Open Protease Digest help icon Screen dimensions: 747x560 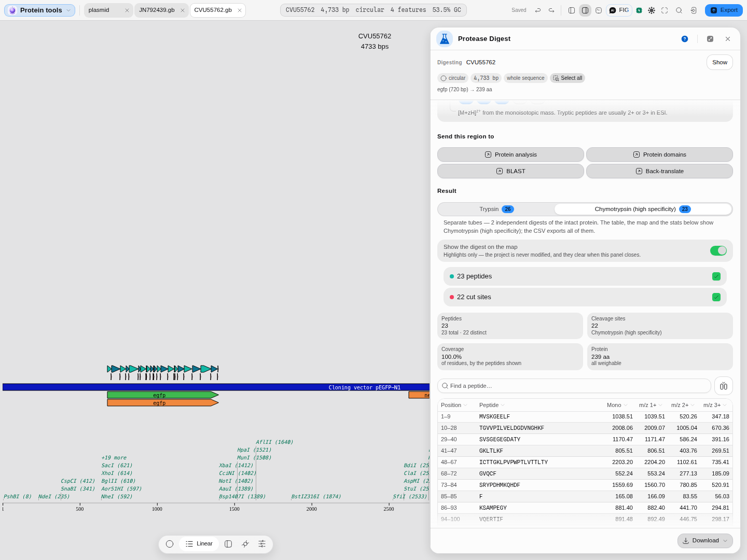[x=685, y=39]
